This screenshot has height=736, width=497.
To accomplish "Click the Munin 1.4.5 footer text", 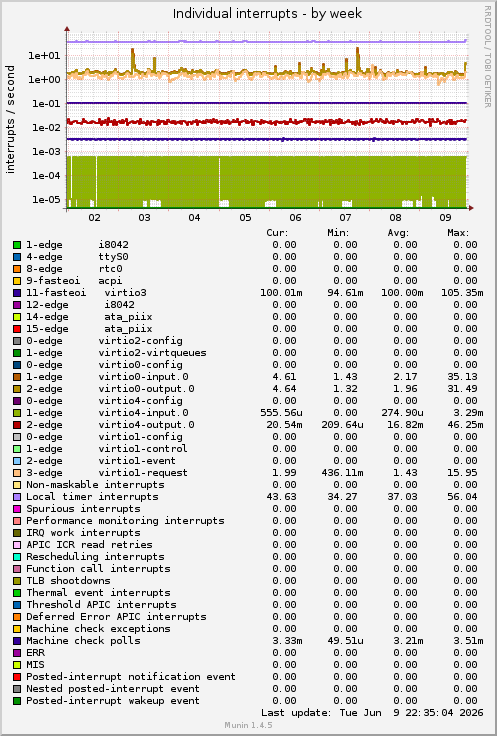I will click(248, 725).
